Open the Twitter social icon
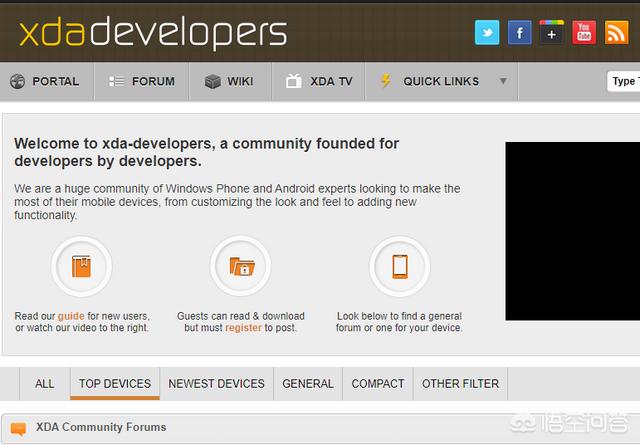The image size is (640, 445). (487, 32)
